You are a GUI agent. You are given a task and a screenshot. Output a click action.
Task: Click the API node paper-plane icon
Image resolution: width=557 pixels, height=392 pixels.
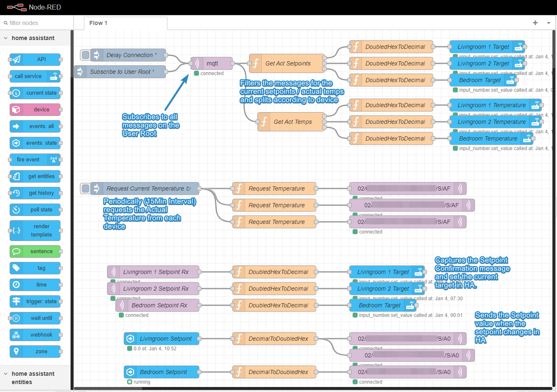point(16,60)
